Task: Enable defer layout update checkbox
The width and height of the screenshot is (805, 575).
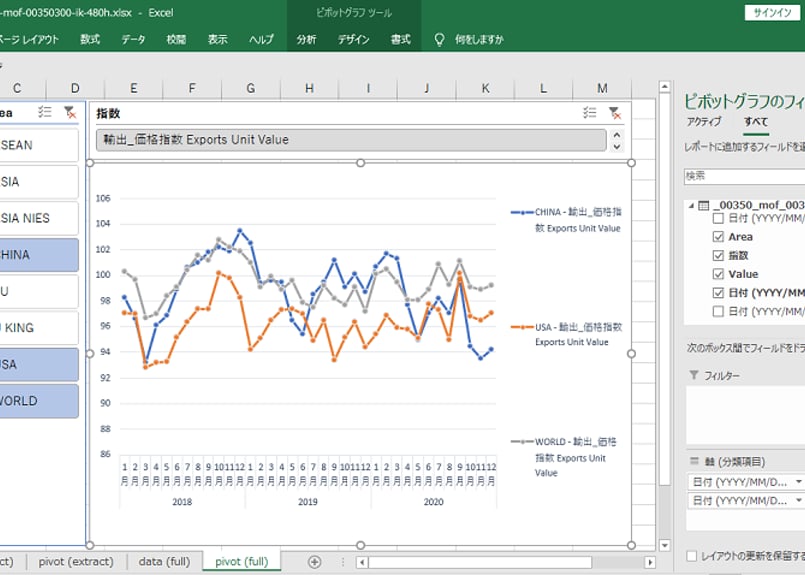Action: pyautogui.click(x=692, y=556)
